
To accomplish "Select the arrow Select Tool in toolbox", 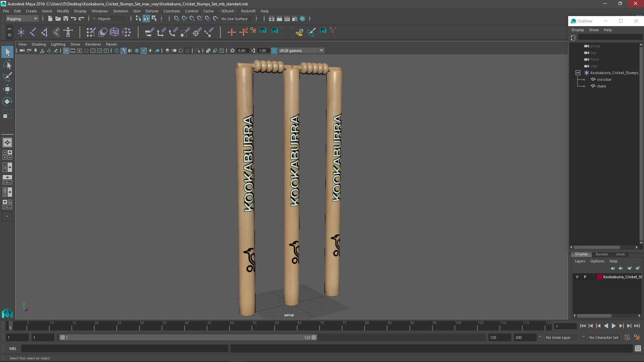I will coord(7,52).
